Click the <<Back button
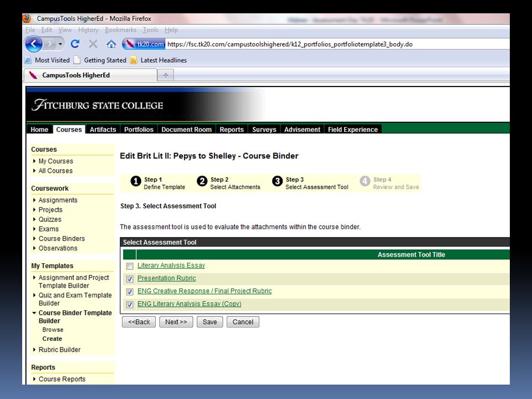 pos(139,322)
